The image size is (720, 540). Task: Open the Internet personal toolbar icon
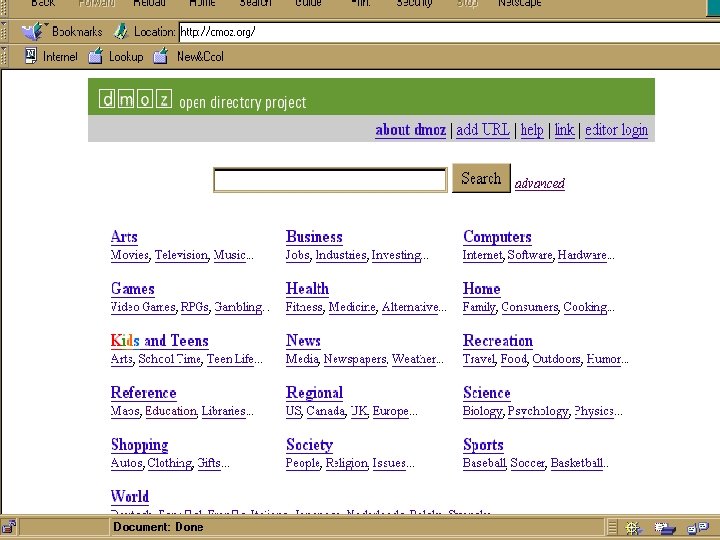[x=30, y=56]
